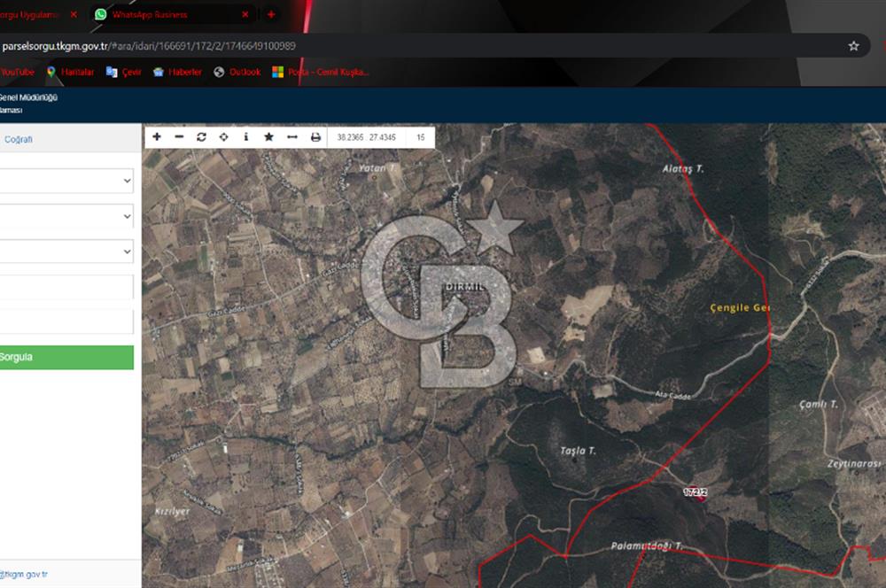Click the Palamutdağı T. map label
This screenshot has height=588, width=886.
[x=647, y=546]
